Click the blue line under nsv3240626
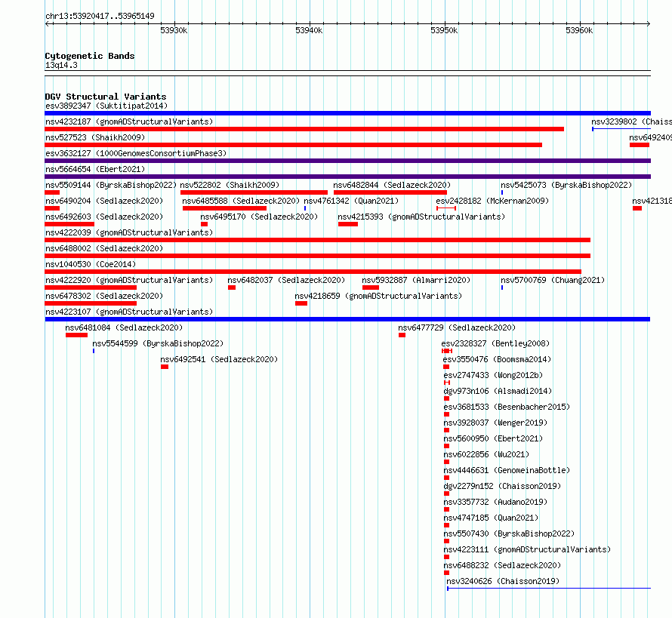Viewport: 672px width, 618px height. [549, 589]
